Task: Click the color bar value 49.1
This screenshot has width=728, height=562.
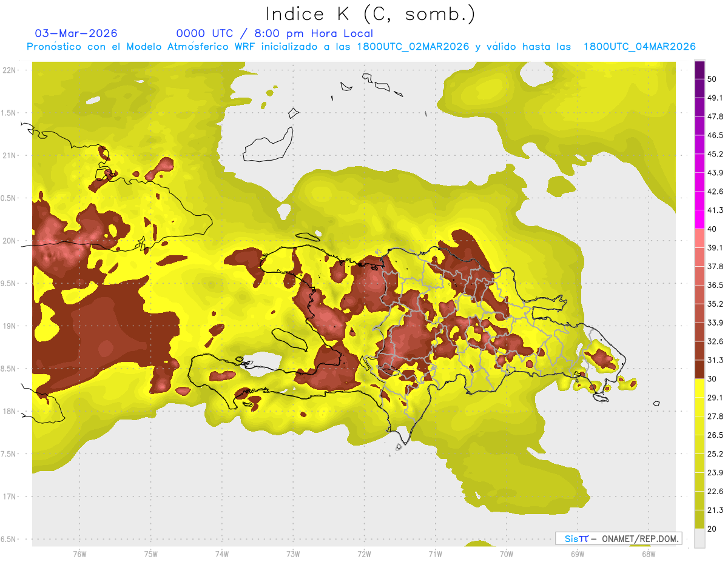Action: 715,98
